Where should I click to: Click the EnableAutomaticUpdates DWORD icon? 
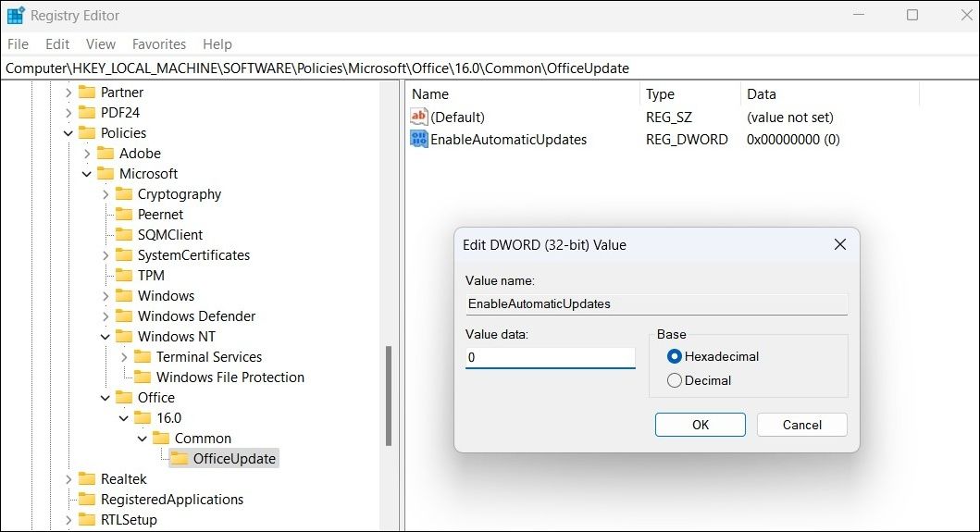tap(419, 139)
